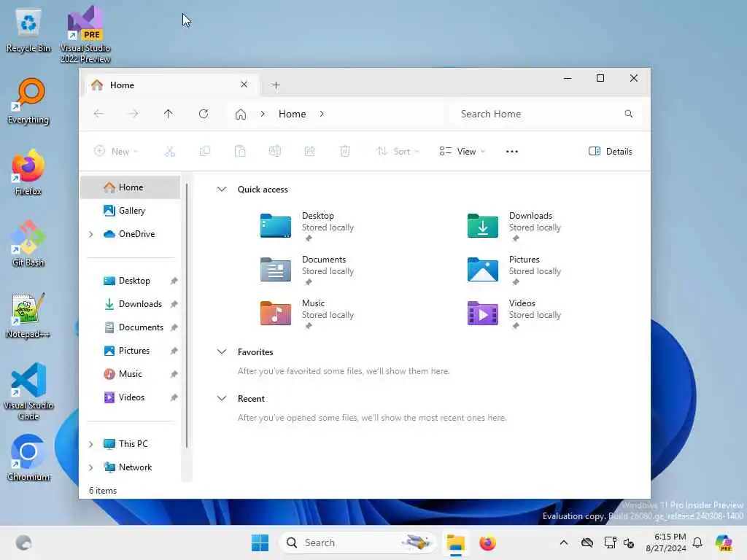Screen dimensions: 747x560
Task: Open the Sort dropdown menu
Action: point(398,152)
